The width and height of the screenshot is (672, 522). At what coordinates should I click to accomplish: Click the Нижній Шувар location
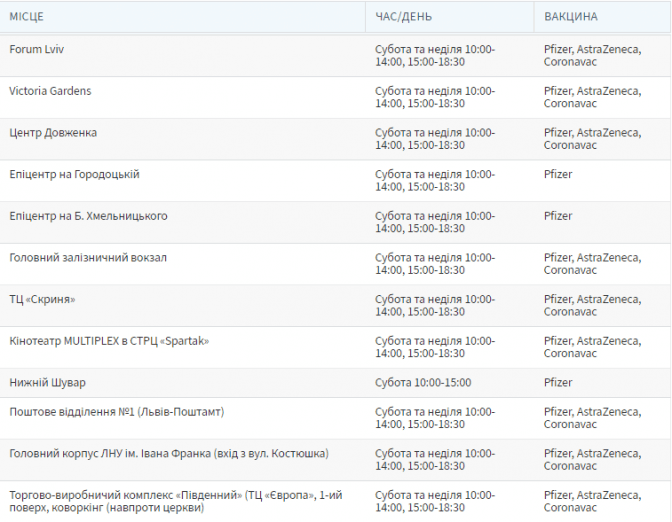click(47, 383)
